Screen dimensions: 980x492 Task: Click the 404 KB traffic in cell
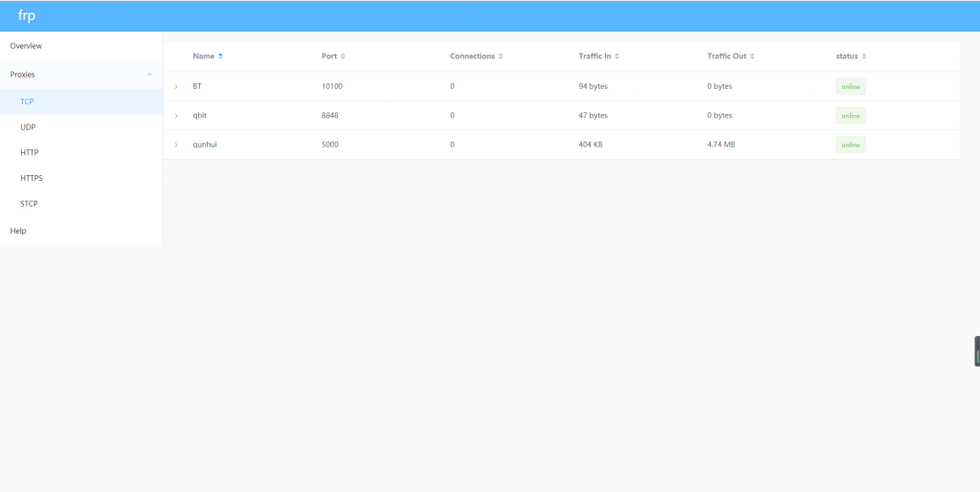point(590,145)
